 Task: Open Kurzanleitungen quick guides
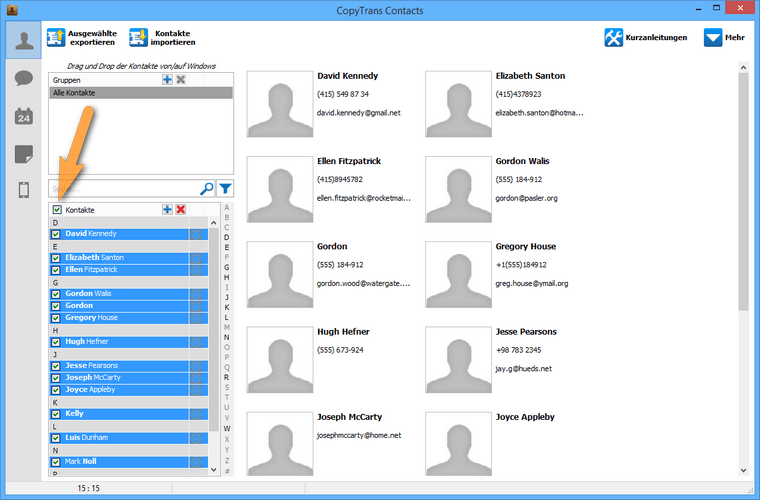click(x=646, y=37)
